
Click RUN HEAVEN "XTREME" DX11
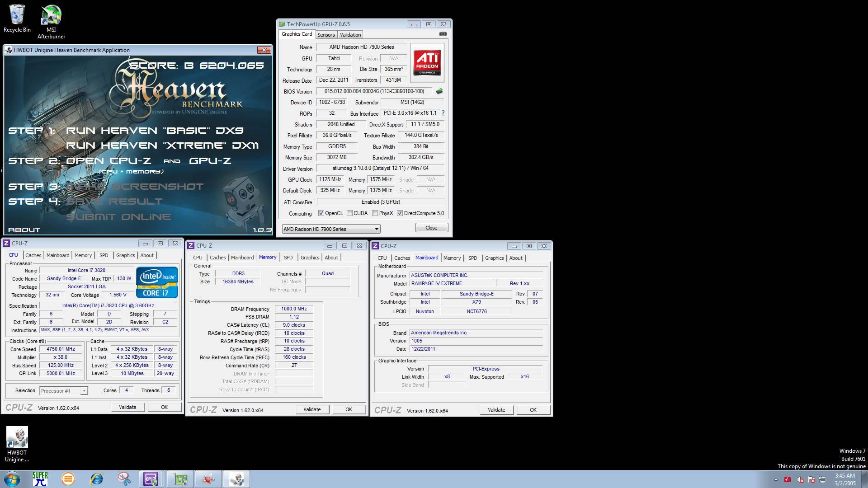(162, 145)
